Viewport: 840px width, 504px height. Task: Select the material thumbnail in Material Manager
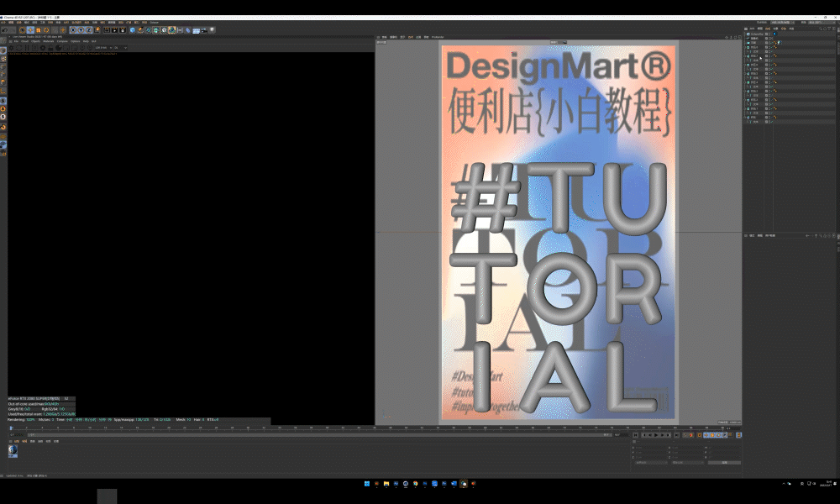[13, 451]
